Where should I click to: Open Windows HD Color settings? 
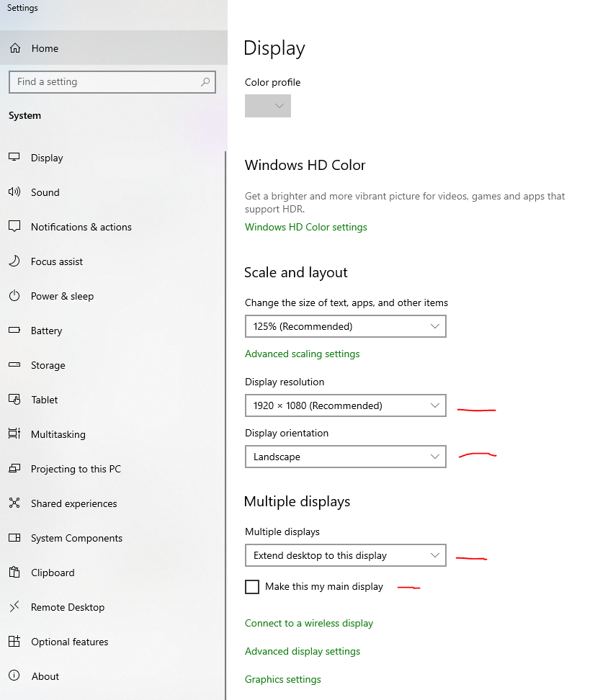pos(305,227)
